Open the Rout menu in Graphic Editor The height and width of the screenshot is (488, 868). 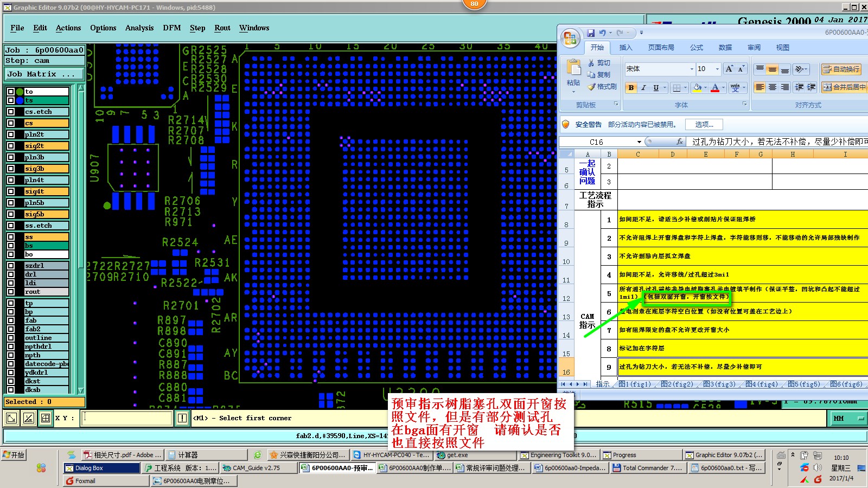(x=222, y=28)
